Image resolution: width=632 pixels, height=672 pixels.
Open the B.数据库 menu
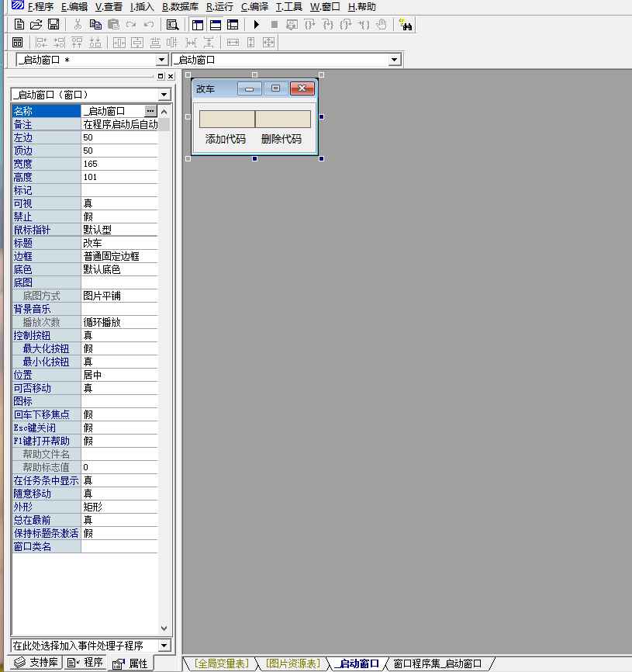tap(180, 7)
